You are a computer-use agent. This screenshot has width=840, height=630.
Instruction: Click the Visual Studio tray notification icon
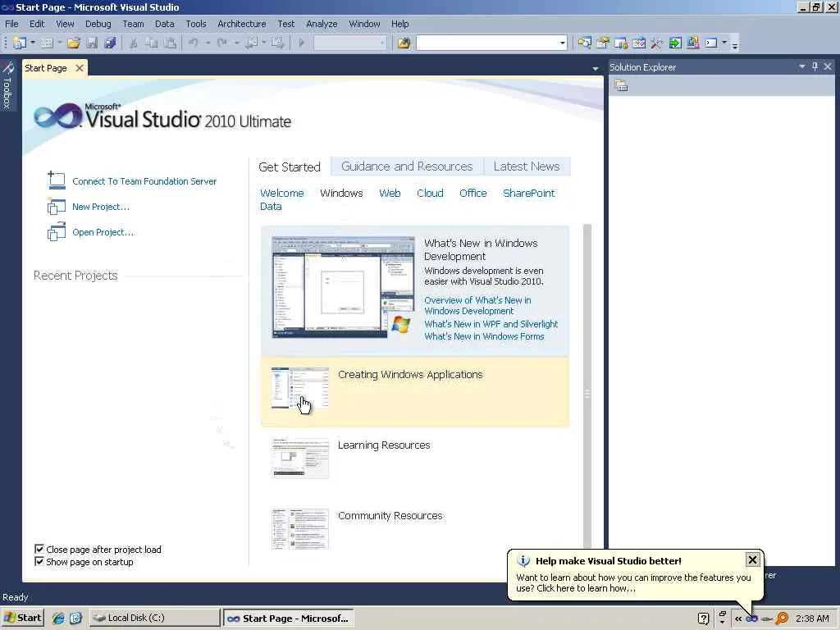coord(752,619)
